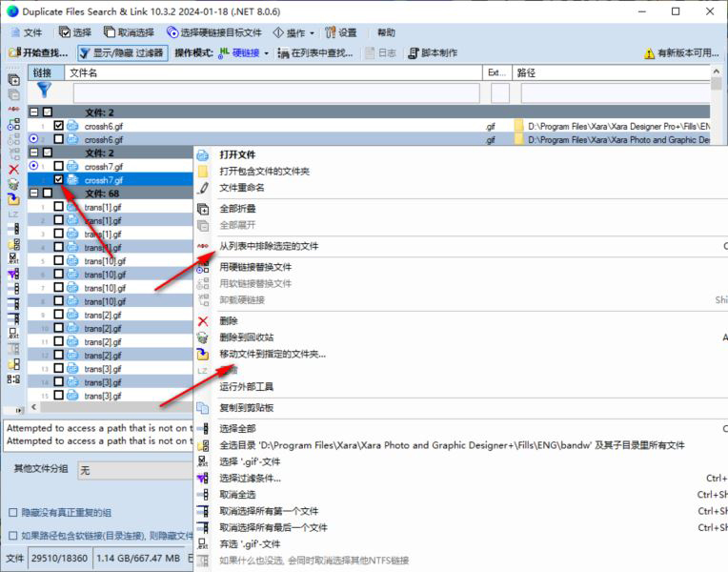
Task: Click clipboard icon beside 复制到剪贴板
Action: click(203, 408)
